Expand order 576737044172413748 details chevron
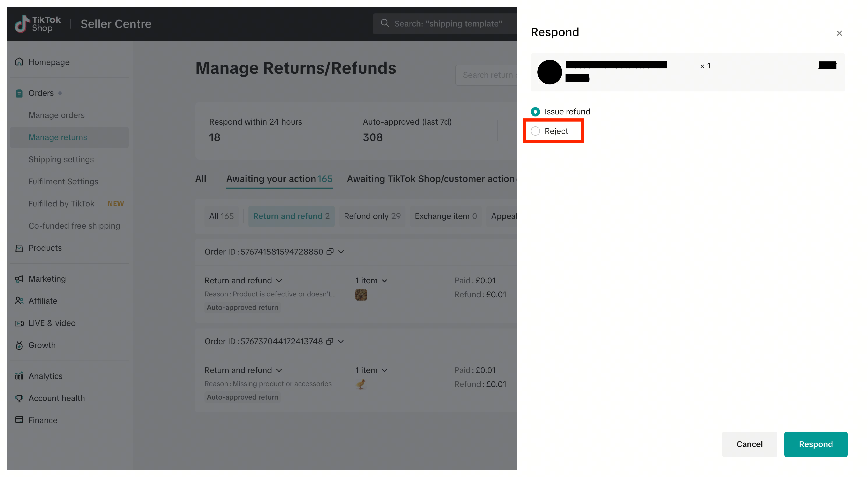This screenshot has height=477, width=868. (341, 342)
